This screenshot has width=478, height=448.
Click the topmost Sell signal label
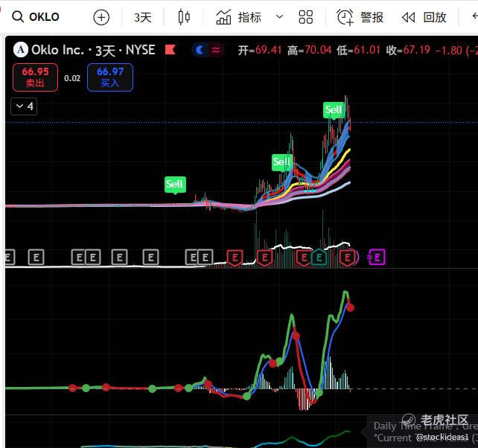coord(334,110)
